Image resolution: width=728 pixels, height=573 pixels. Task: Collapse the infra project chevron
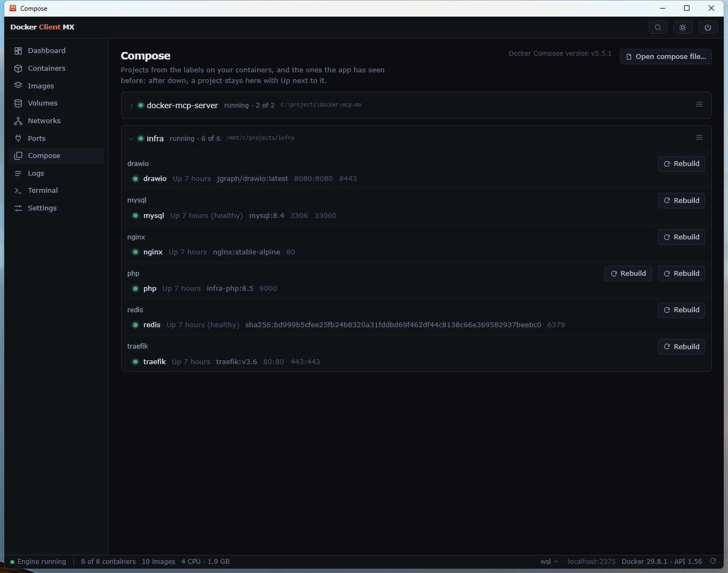[x=131, y=139]
